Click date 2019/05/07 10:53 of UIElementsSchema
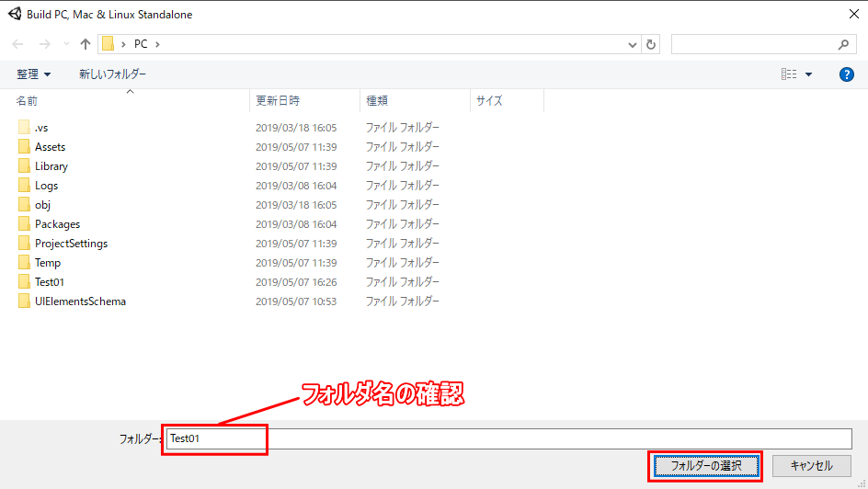868x489 pixels. 296,301
